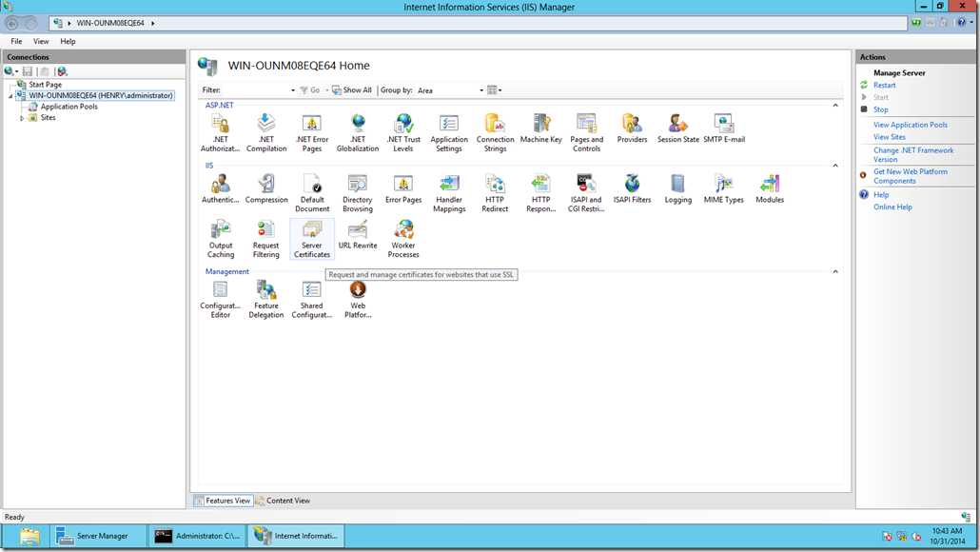Open the Web Platform Installer icon

[x=358, y=300]
